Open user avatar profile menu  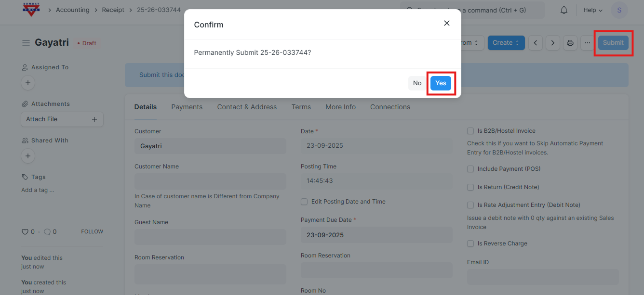coord(619,10)
